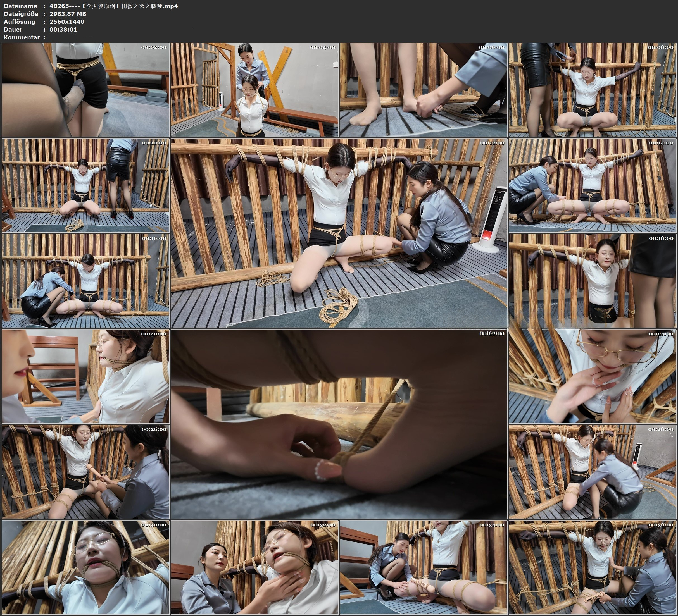Click the frame marked 00:08:00
Image resolution: width=678 pixels, height=616 pixels.
coord(592,89)
